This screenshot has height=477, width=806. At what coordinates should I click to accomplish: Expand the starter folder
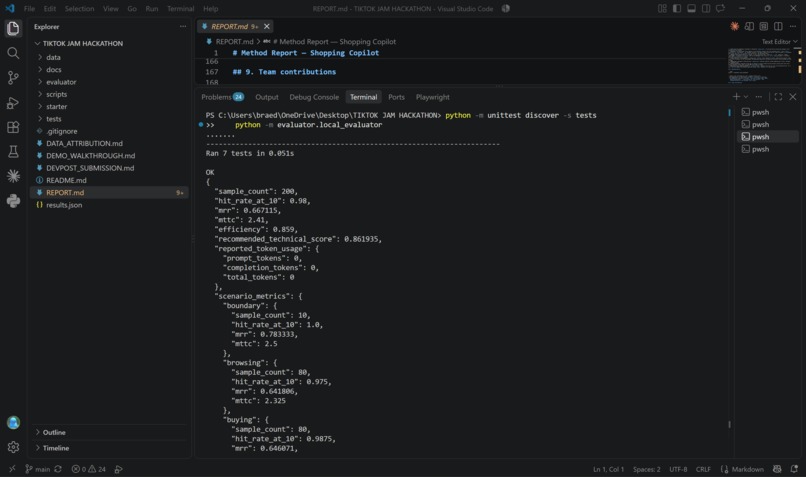coord(109,106)
